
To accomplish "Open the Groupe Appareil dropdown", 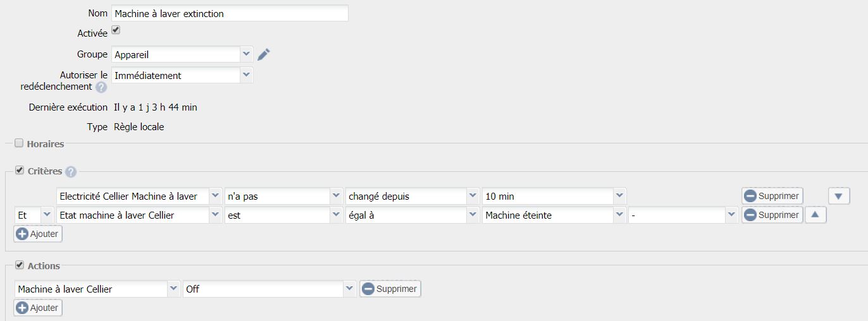I will pos(182,54).
